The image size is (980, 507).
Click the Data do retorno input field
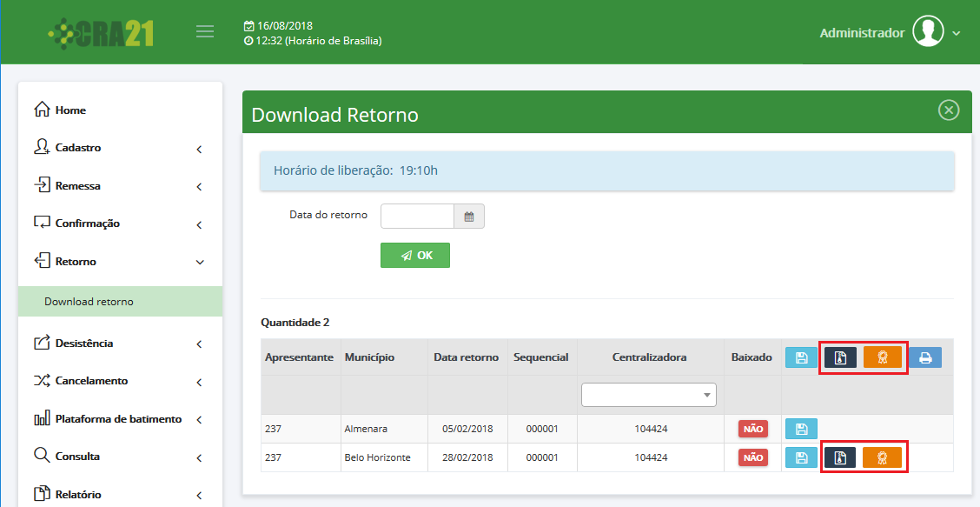tap(417, 217)
